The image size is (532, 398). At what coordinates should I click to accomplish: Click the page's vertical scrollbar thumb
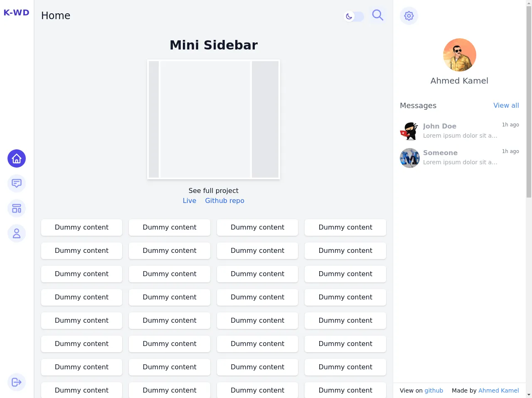click(529, 100)
